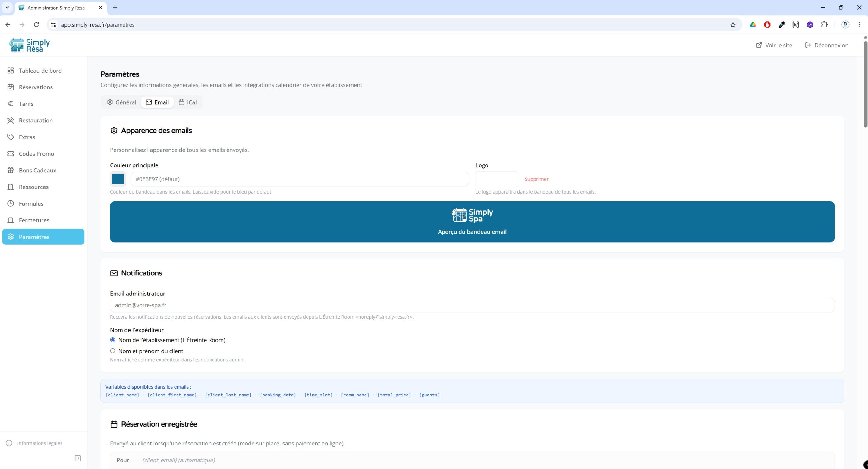Expand the tab search dropdown arrow
Screen dimensions: 868x469
tap(6, 8)
